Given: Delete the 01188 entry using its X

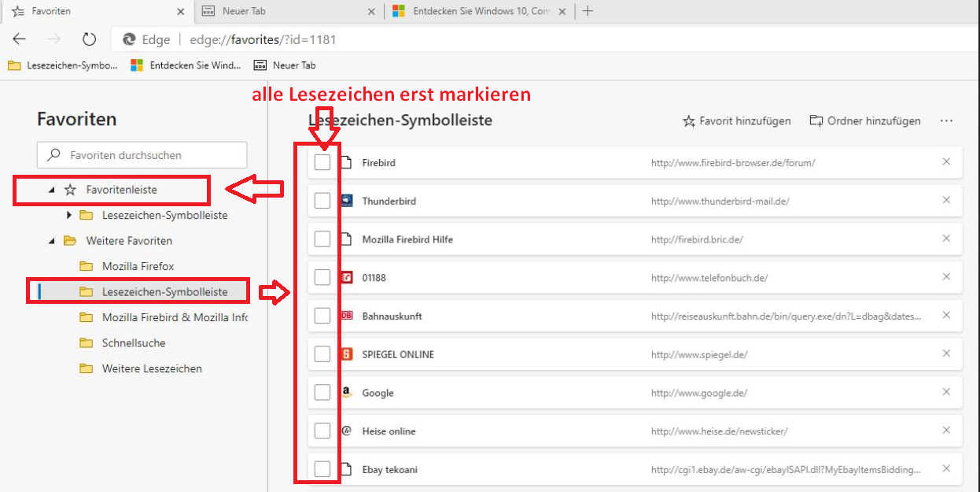Looking at the screenshot, I should [x=946, y=277].
